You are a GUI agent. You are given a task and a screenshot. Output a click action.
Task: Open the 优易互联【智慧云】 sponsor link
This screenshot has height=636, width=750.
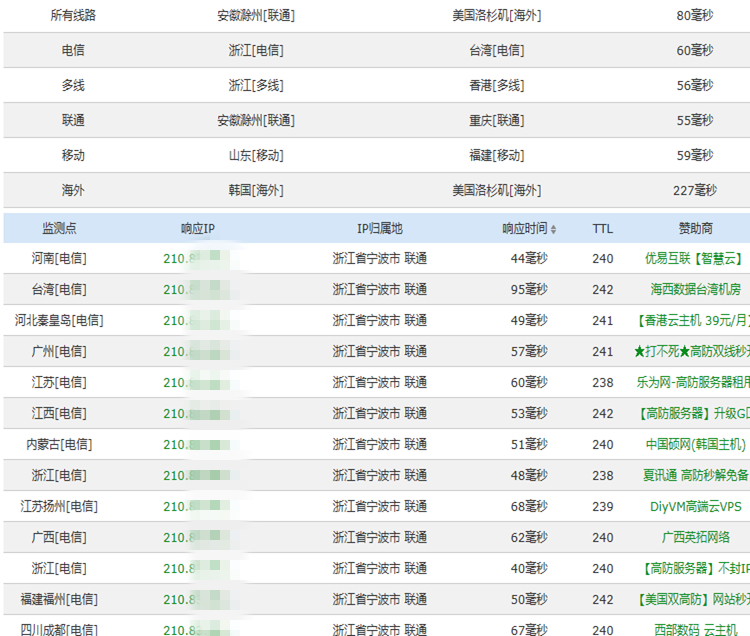click(x=695, y=259)
